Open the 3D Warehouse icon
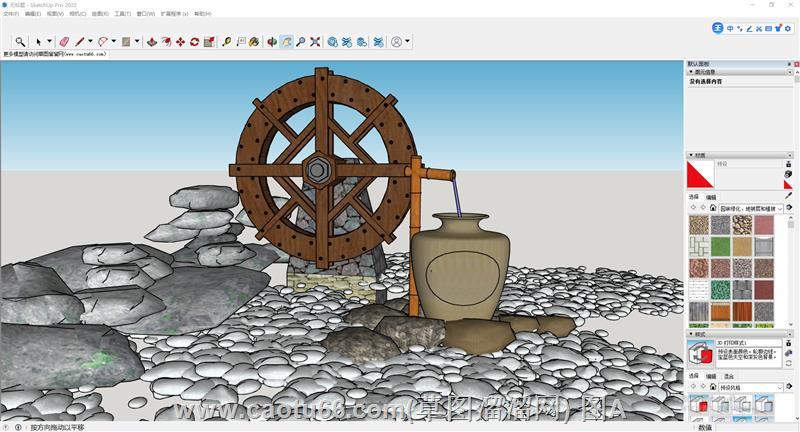The height and width of the screenshot is (432, 800). (333, 42)
